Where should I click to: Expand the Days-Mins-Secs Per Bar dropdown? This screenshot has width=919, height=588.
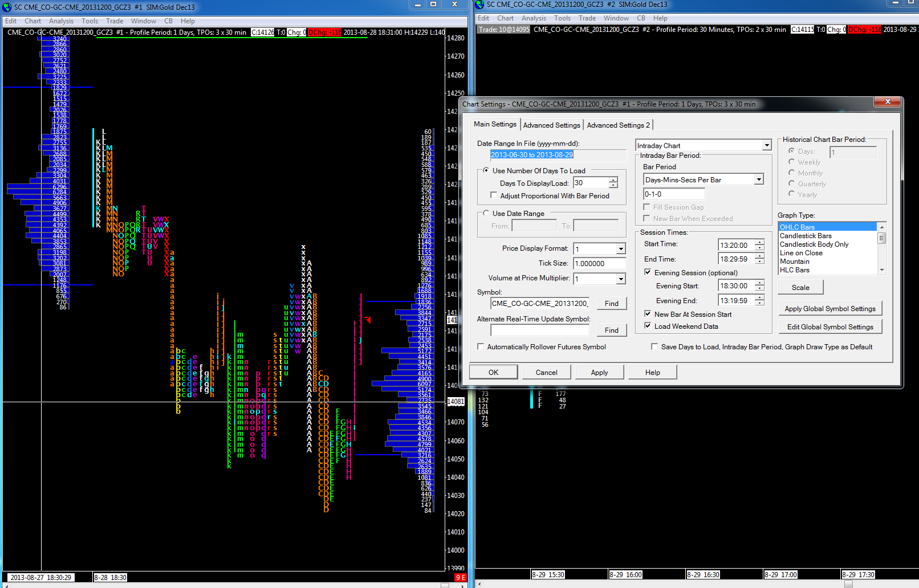(x=758, y=180)
